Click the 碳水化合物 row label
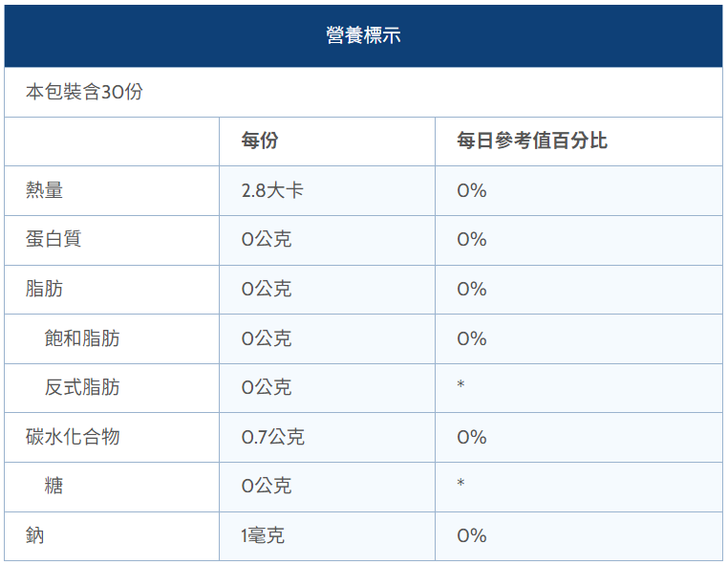The image size is (728, 565). pyautogui.click(x=73, y=437)
